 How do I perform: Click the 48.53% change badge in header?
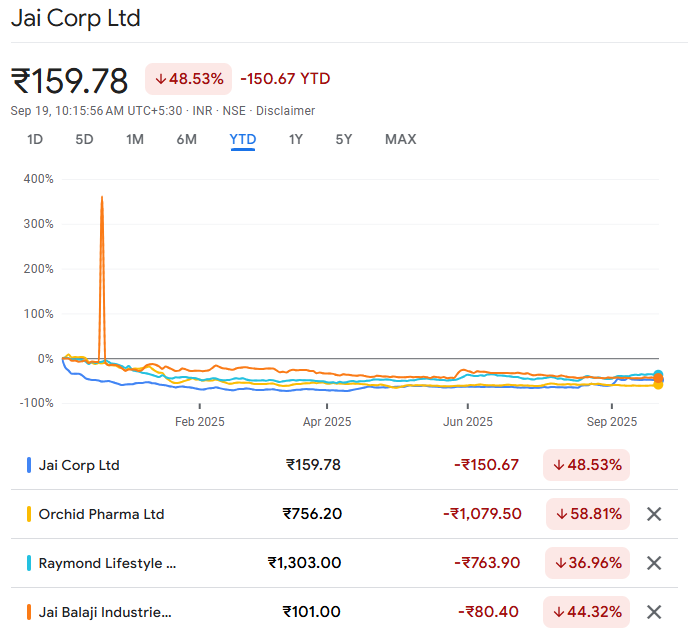(189, 79)
